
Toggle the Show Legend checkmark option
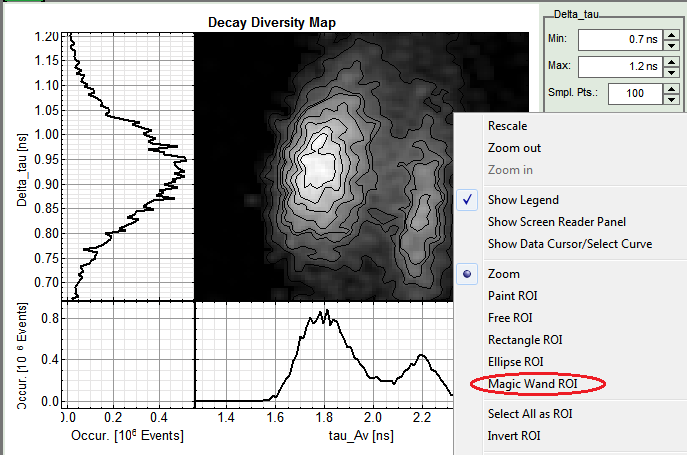coord(523,200)
